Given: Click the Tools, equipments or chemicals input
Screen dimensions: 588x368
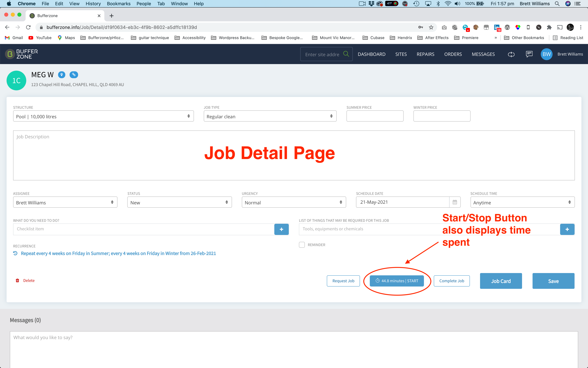Looking at the screenshot, I should pyautogui.click(x=429, y=229).
